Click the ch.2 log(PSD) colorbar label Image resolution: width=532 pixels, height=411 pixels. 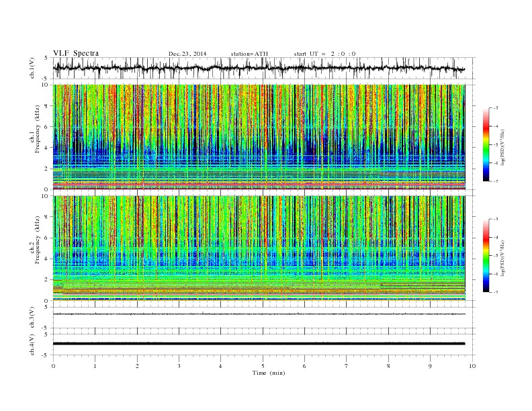pos(502,258)
